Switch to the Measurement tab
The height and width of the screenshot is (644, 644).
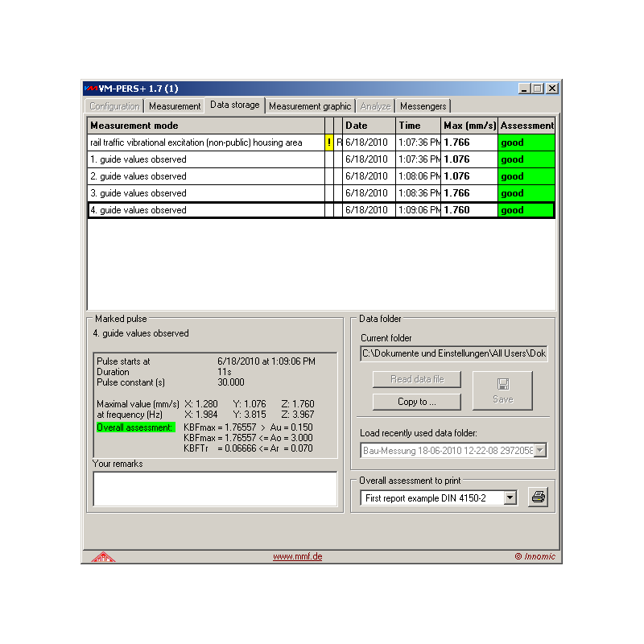(175, 106)
